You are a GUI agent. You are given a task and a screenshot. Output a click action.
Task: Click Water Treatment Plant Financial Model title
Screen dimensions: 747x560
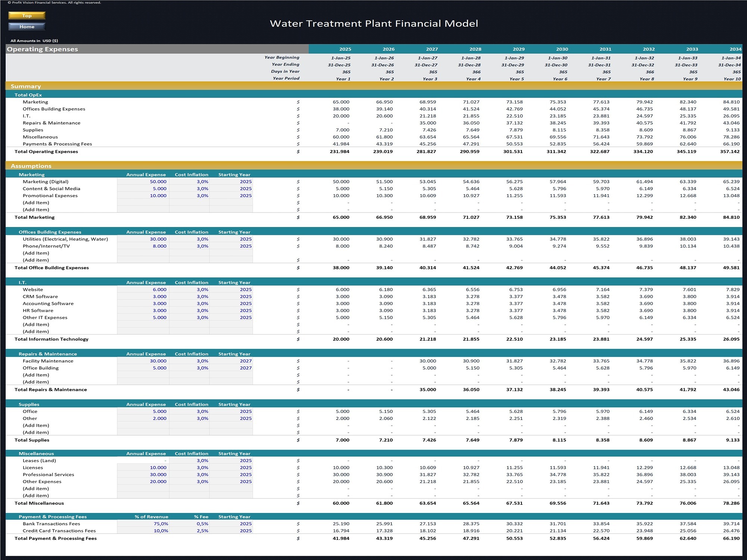pyautogui.click(x=374, y=24)
